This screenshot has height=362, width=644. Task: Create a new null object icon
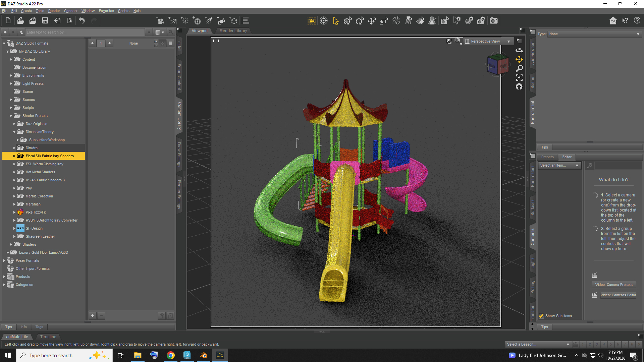(x=233, y=21)
